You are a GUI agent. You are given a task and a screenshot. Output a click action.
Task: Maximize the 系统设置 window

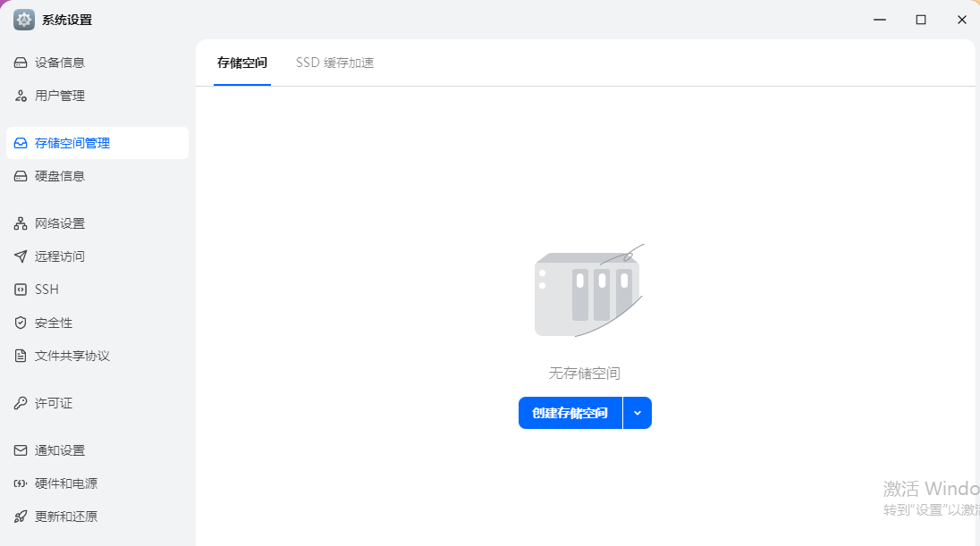(x=920, y=20)
